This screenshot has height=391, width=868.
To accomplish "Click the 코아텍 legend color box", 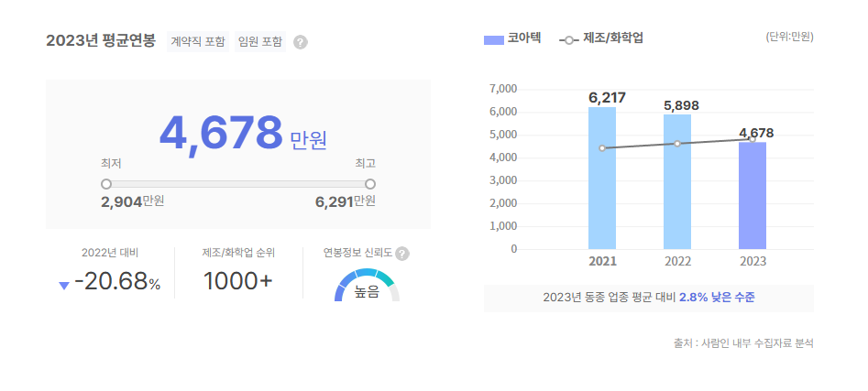I will (x=494, y=39).
